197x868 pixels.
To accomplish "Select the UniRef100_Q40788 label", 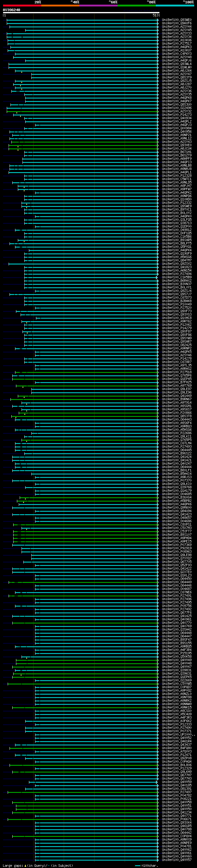I will [177, 829].
